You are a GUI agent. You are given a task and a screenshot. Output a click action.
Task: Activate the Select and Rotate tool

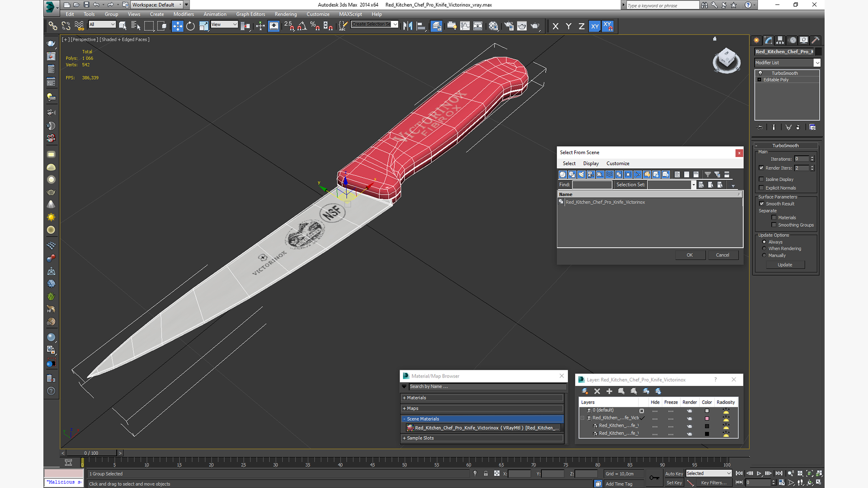pyautogui.click(x=190, y=26)
